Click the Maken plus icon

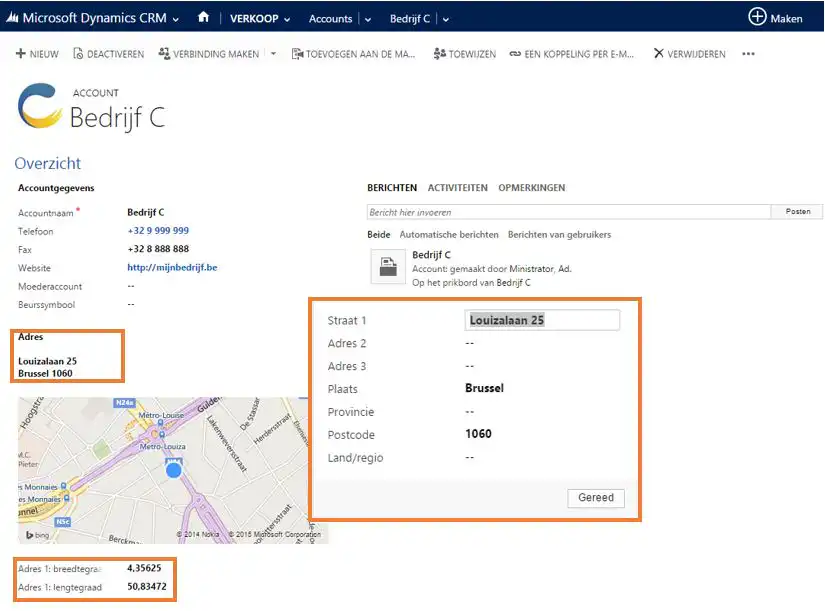click(x=757, y=17)
